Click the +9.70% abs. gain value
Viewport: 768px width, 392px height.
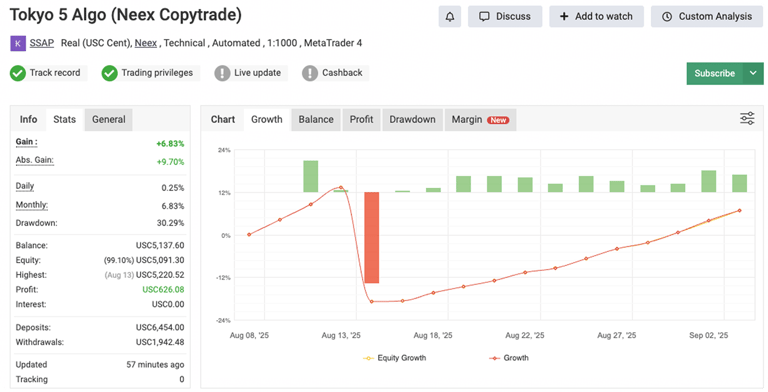170,162
